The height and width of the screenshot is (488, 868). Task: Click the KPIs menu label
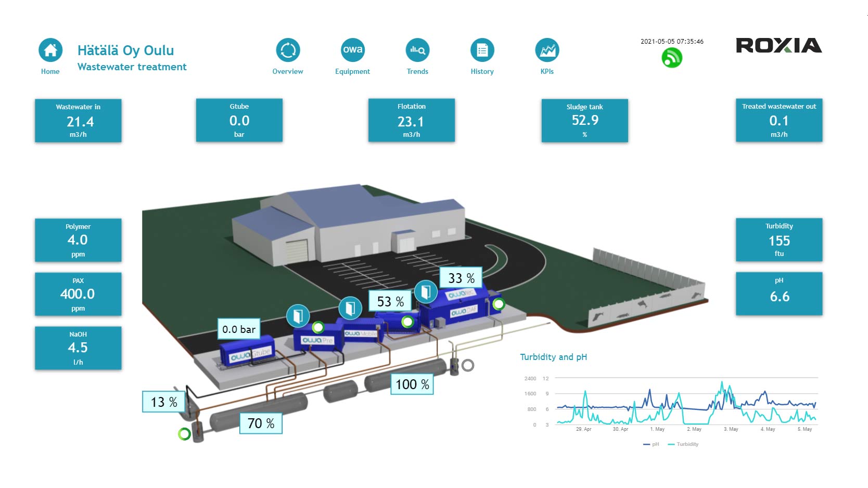click(547, 72)
